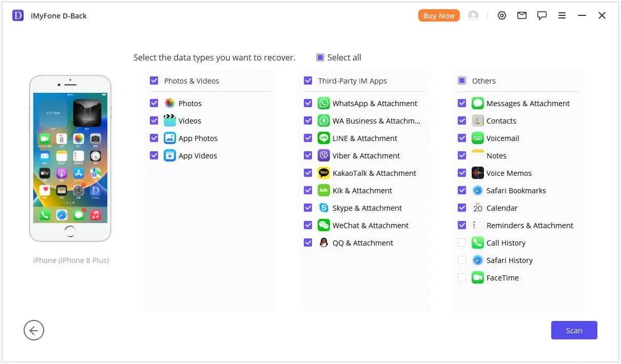The width and height of the screenshot is (621, 364).
Task: Open the settings target icon in title bar
Action: (x=502, y=16)
